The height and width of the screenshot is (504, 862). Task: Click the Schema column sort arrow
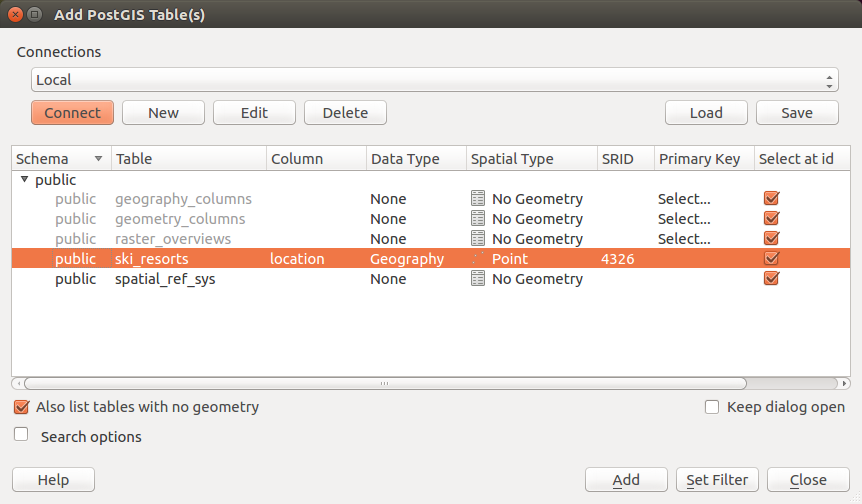(98, 159)
